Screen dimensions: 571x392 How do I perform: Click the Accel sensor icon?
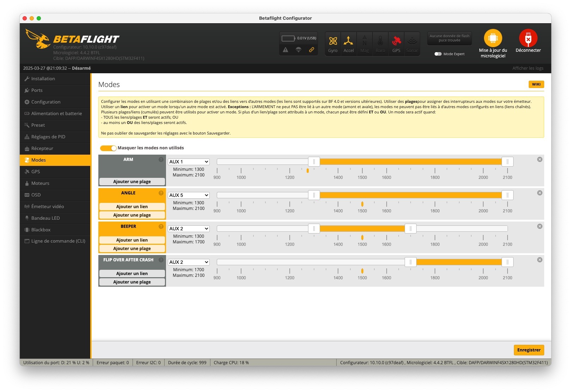point(349,44)
